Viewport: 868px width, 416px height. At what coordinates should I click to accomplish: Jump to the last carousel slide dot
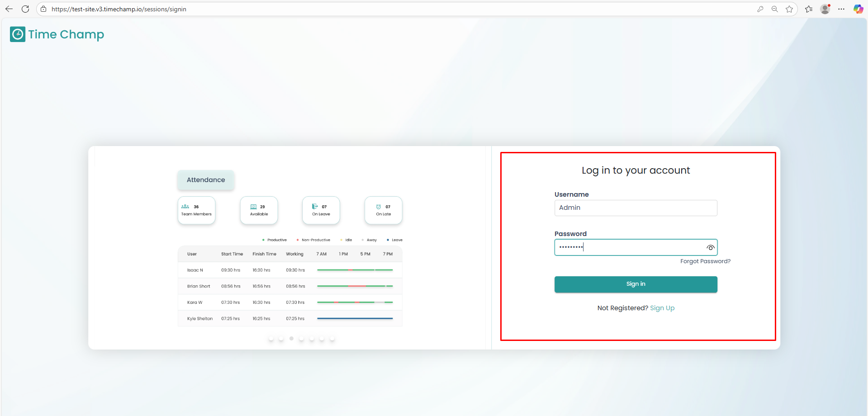click(x=332, y=338)
